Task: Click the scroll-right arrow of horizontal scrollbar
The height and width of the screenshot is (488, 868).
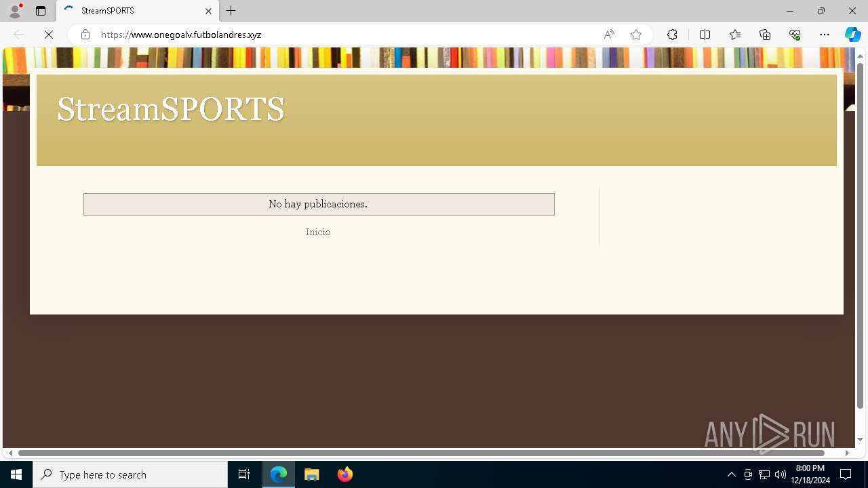Action: pos(847,453)
